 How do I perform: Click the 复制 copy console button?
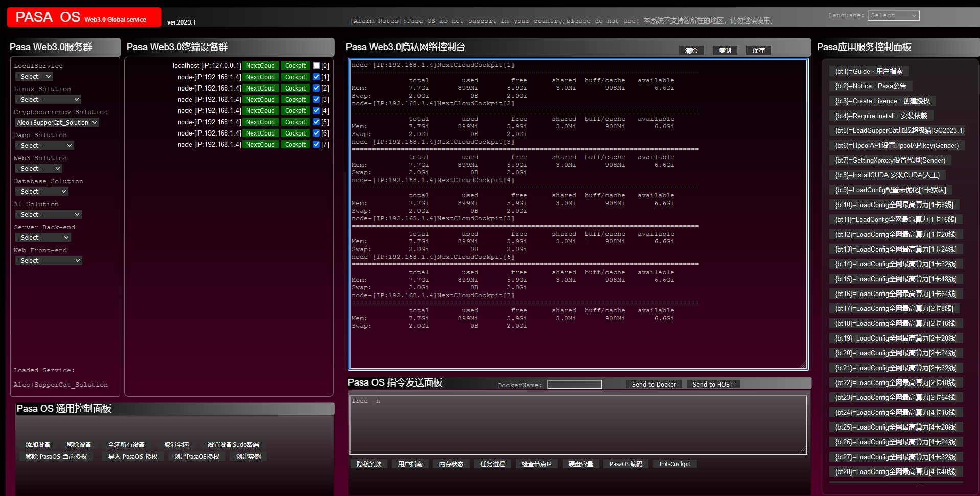pos(725,50)
